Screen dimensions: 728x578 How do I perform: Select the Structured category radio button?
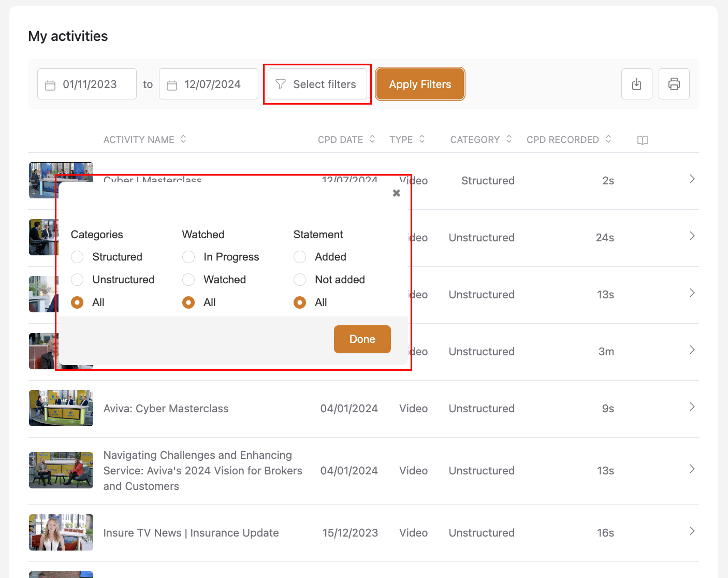pyautogui.click(x=77, y=257)
